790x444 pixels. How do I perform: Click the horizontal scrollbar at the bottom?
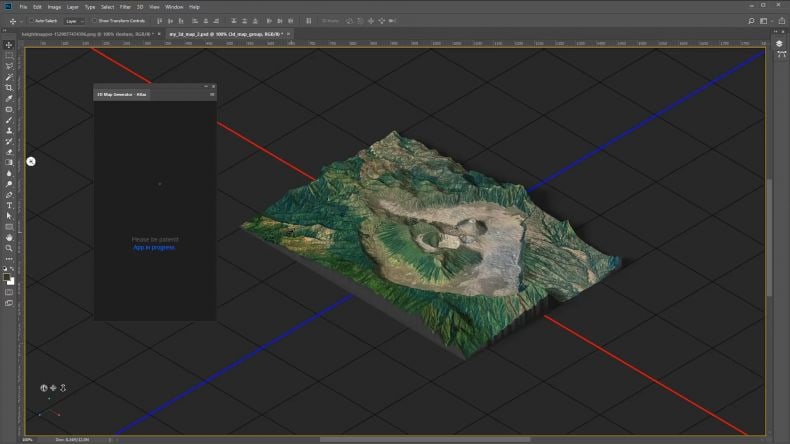click(x=425, y=439)
